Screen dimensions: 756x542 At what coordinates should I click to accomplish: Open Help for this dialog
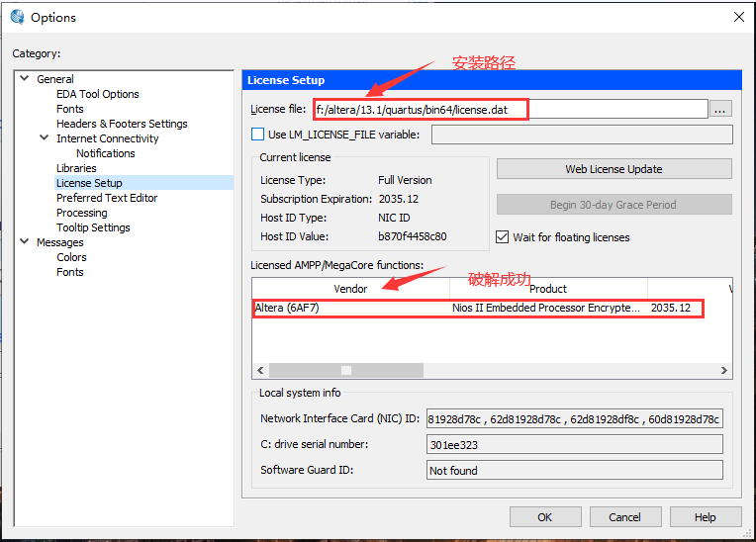[705, 516]
